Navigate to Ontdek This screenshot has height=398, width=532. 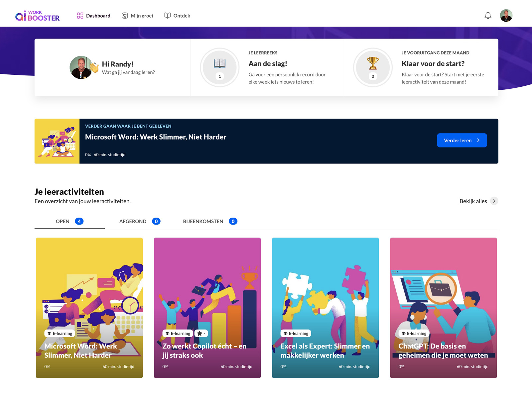177,16
